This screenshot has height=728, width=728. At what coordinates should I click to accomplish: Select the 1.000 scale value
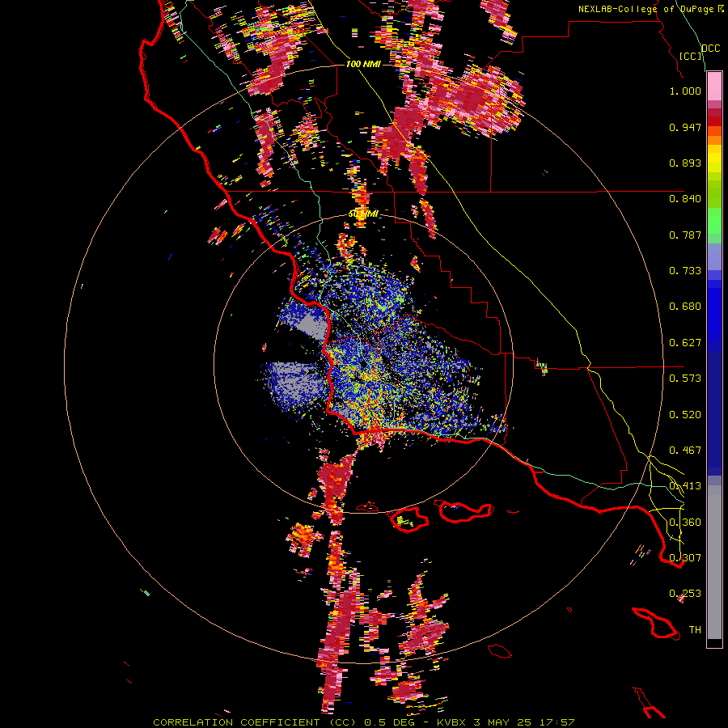(x=685, y=91)
